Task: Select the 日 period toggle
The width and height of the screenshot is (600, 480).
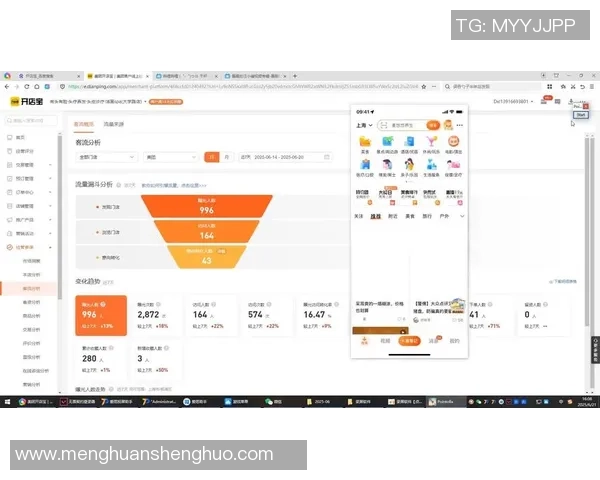Action: point(212,157)
